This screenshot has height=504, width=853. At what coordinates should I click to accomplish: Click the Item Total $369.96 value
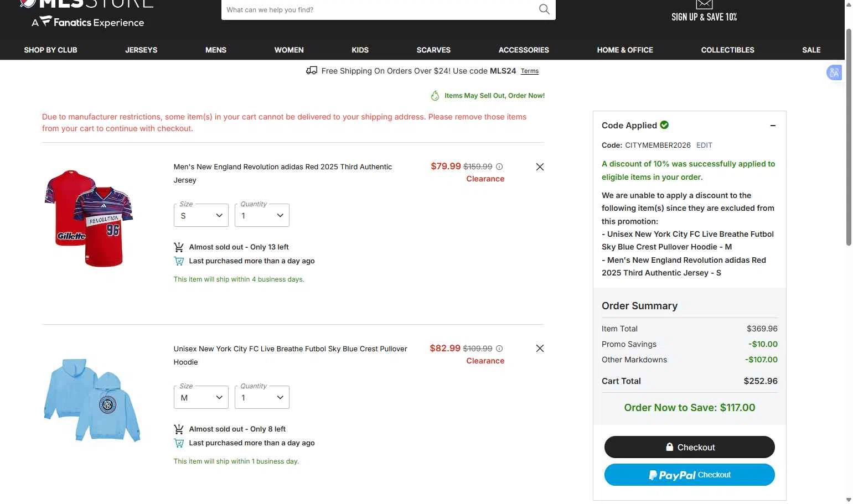pyautogui.click(x=762, y=329)
